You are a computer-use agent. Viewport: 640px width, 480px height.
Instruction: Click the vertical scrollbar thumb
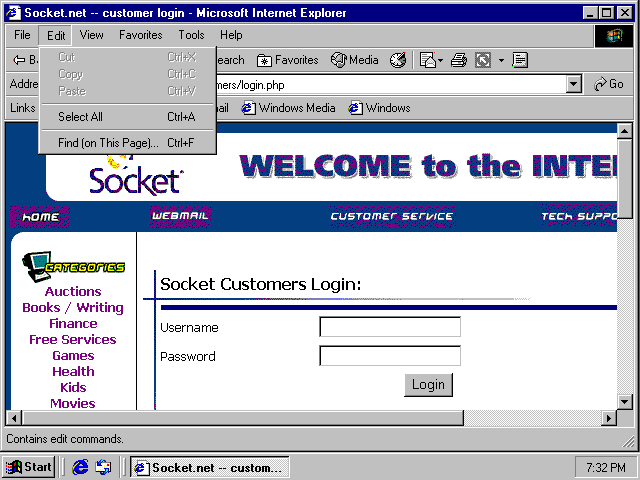tap(624, 179)
